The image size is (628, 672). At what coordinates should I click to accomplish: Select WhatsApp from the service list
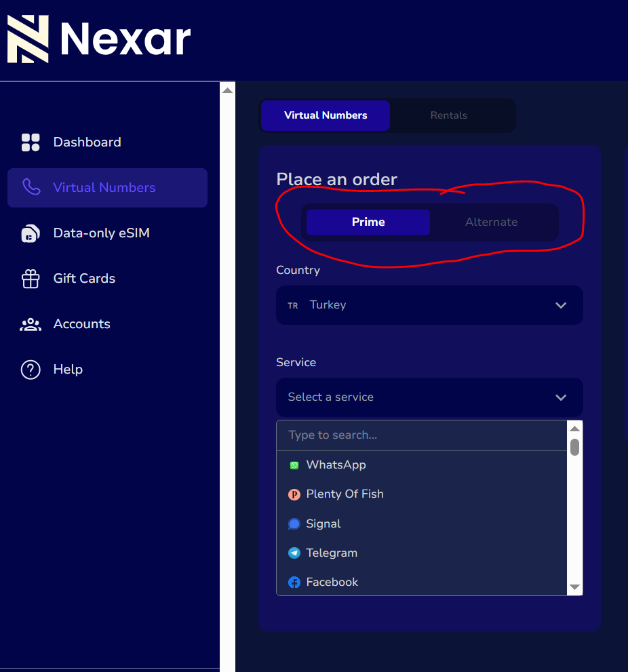pyautogui.click(x=336, y=465)
